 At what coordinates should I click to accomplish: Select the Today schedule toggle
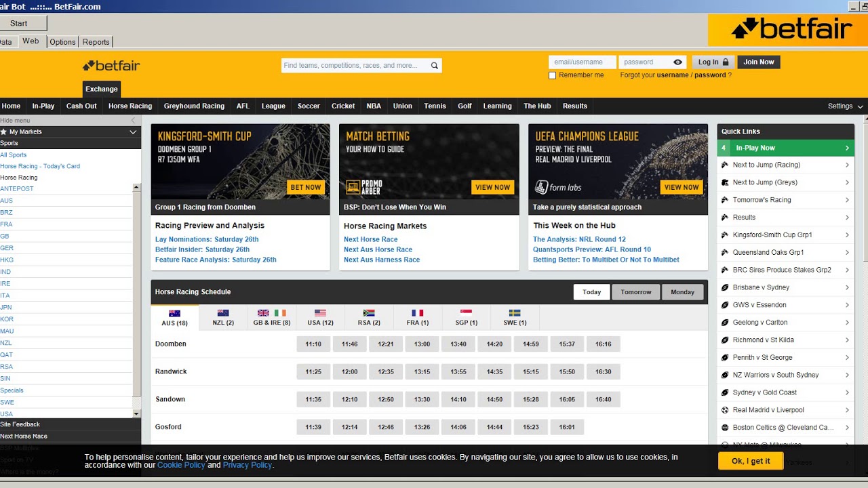click(x=591, y=292)
